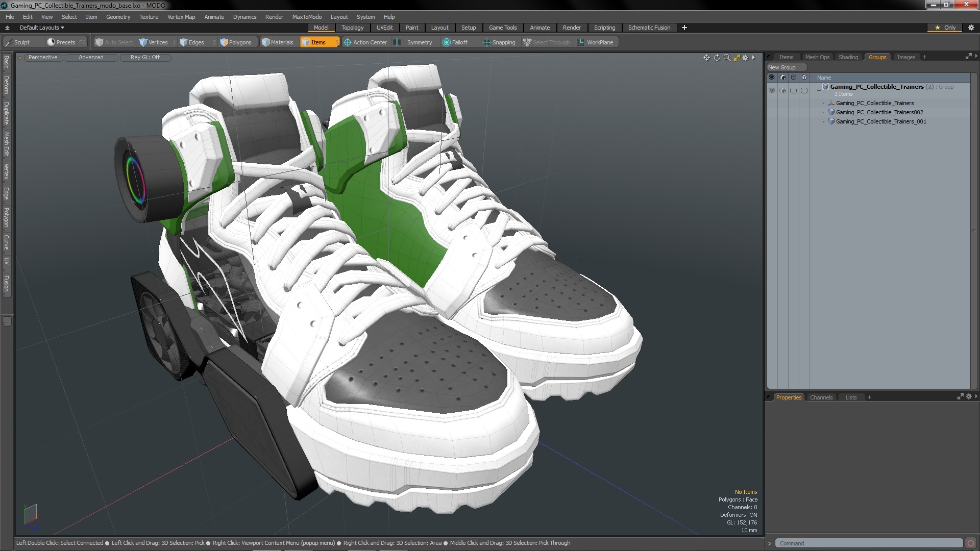980x551 pixels.
Task: Select the Gaming_PC_Collectible_Trainers002 mesh item
Action: [879, 112]
